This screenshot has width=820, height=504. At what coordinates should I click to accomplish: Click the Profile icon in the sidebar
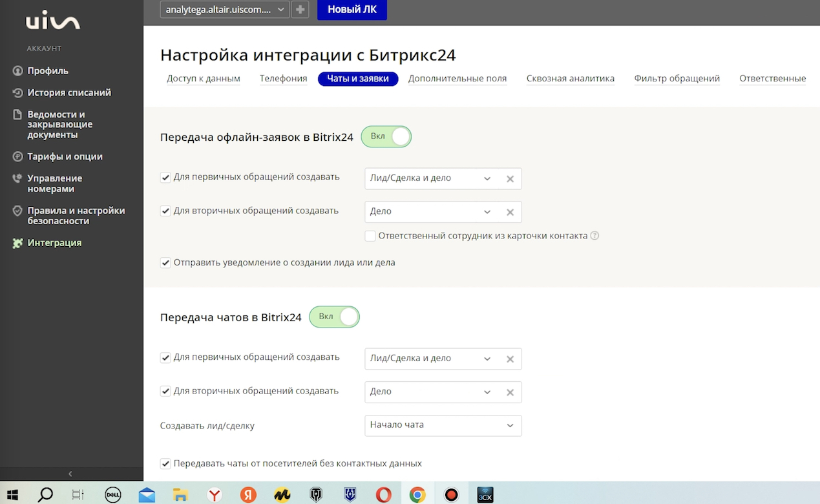[x=17, y=71]
